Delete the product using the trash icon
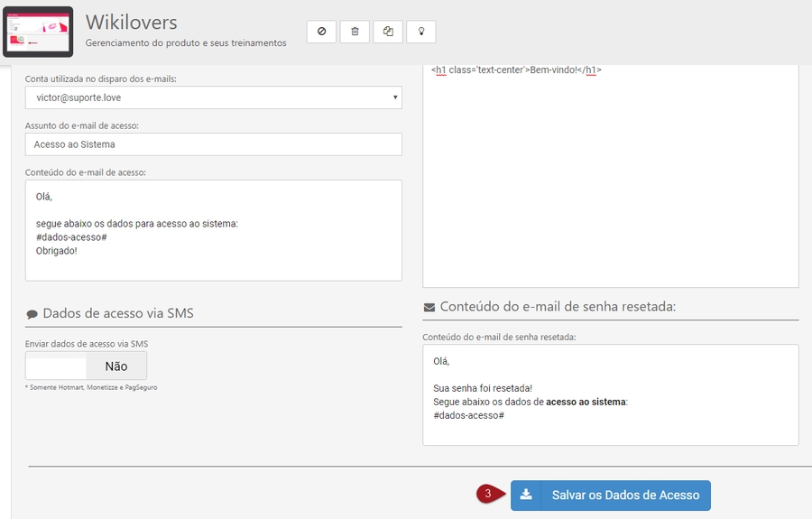Screen dimensions: 812x519 [355, 32]
